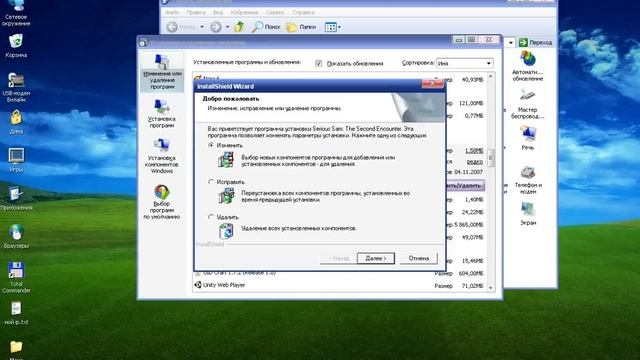Click the 604,00МБ size value

tap(471, 273)
